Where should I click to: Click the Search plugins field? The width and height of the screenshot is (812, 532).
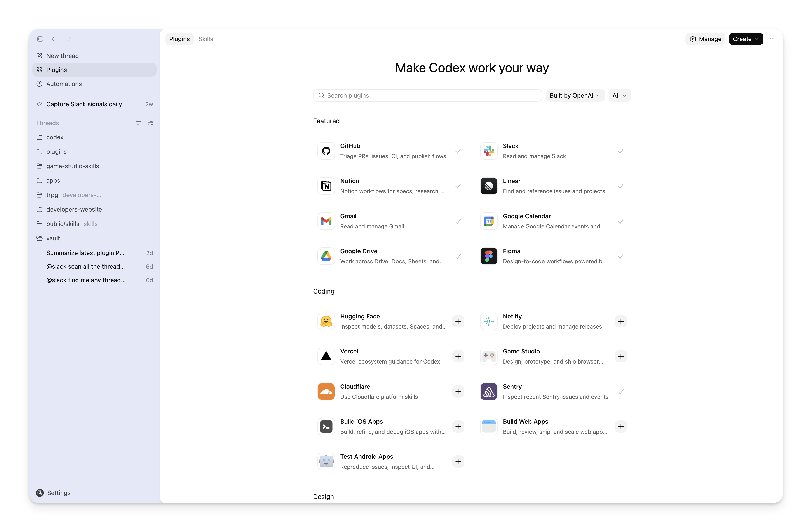(x=427, y=96)
